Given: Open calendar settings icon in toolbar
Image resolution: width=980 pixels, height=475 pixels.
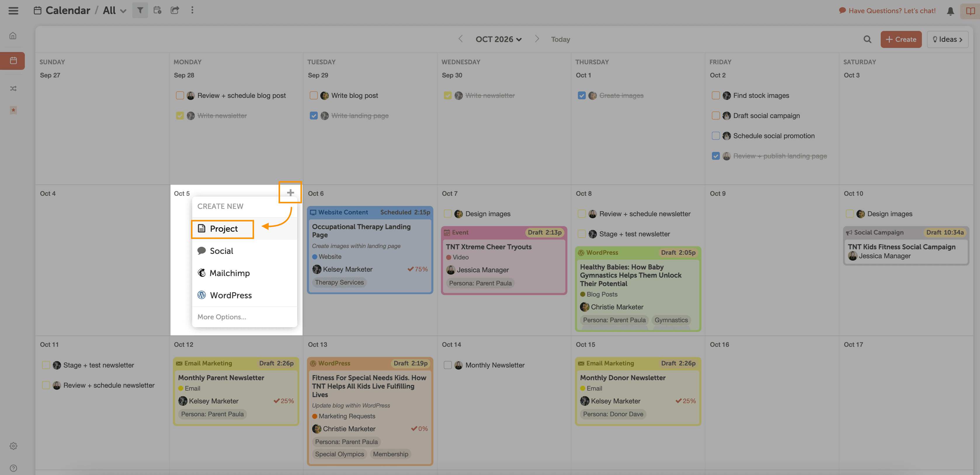Looking at the screenshot, I should [157, 10].
